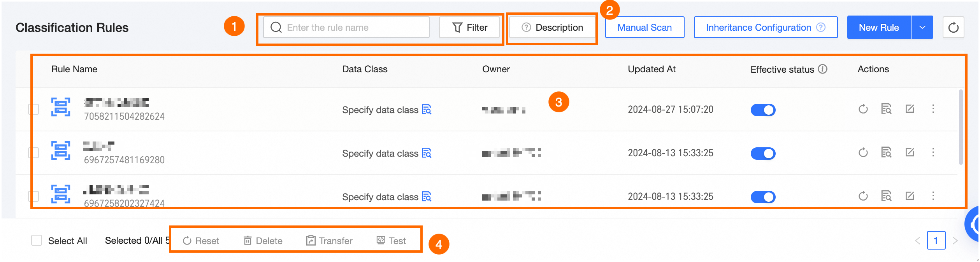This screenshot has height=262, width=980.
Task: Rerun the first rule using its refresh icon
Action: point(863,110)
